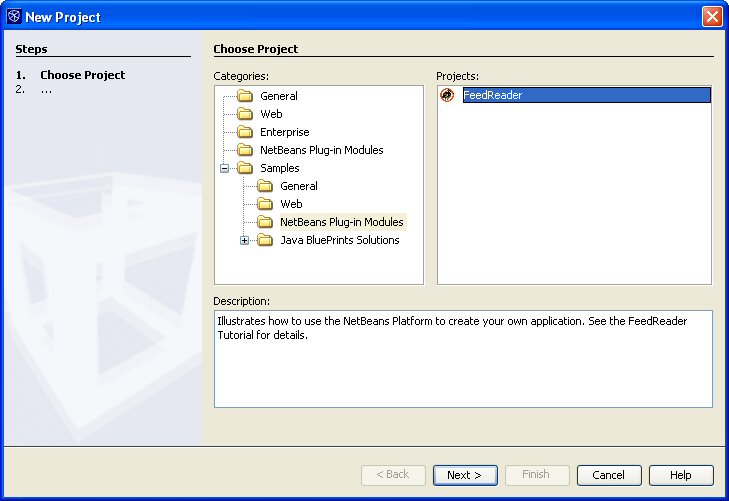Select the top-level Web category
729x501 pixels.
pos(271,114)
